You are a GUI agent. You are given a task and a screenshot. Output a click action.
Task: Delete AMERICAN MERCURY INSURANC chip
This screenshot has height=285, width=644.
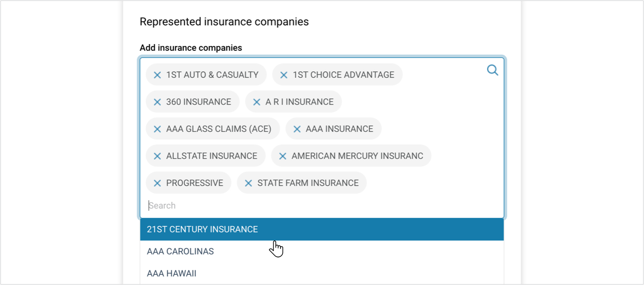(x=282, y=156)
